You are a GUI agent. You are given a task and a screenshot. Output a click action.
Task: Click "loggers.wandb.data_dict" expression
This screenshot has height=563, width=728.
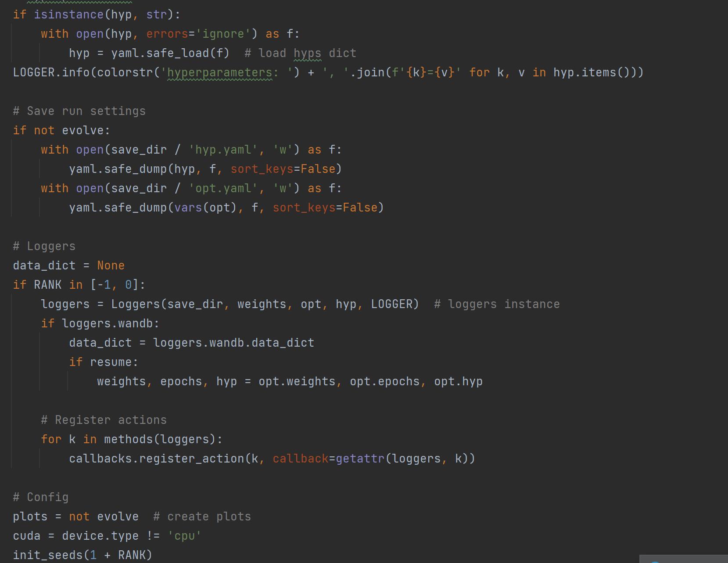coord(233,343)
